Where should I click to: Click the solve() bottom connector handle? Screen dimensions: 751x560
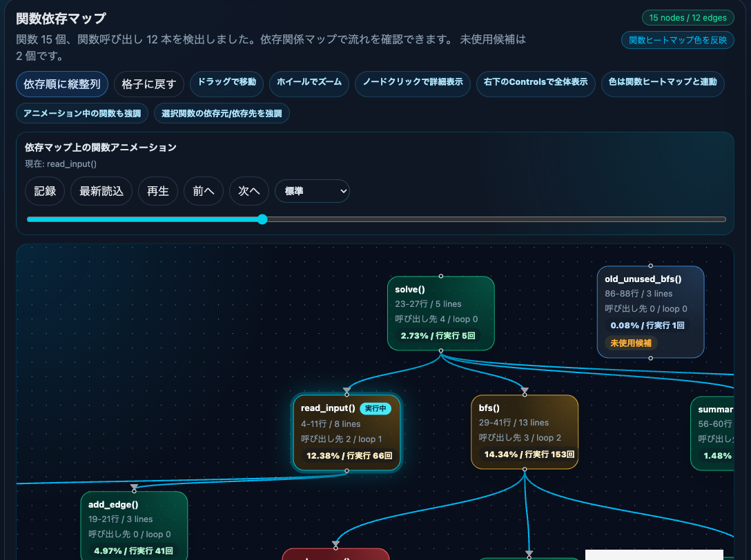(440, 351)
